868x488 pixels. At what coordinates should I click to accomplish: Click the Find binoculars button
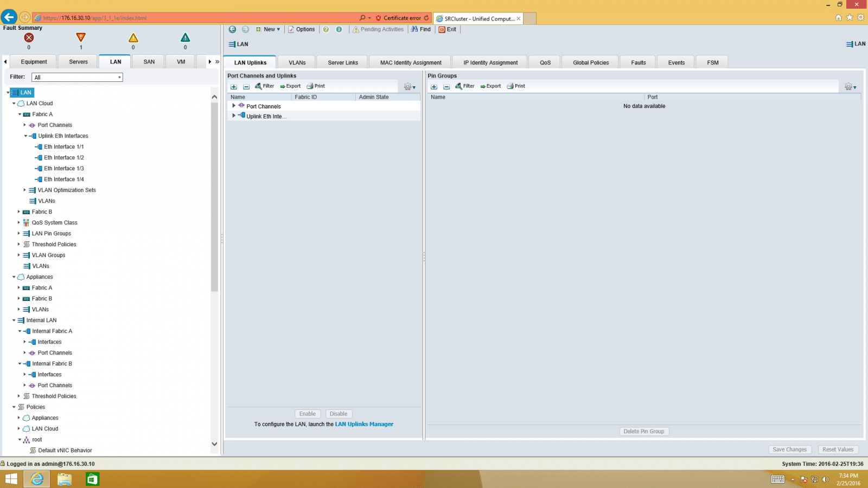421,29
